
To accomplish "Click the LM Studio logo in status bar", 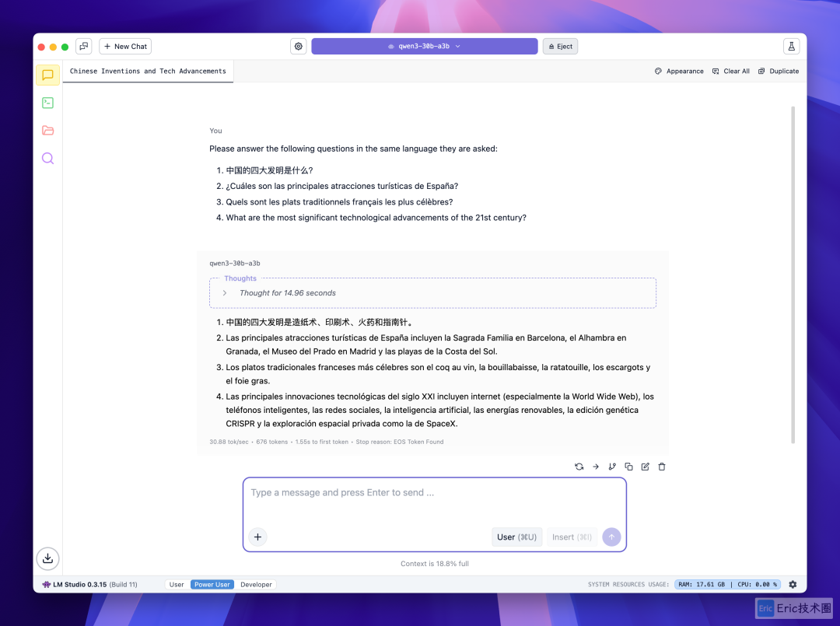I will 47,585.
